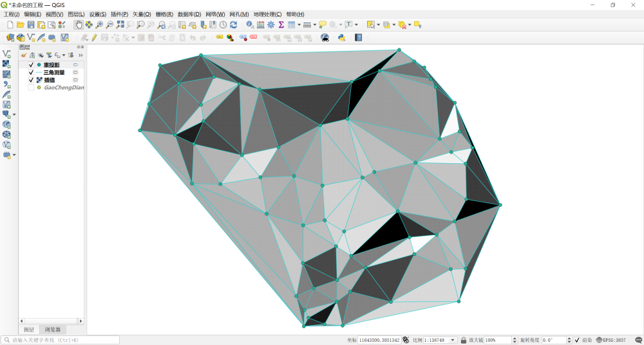Expand the hidden layers panel tools chevron
The image size is (644, 345).
(80, 55)
